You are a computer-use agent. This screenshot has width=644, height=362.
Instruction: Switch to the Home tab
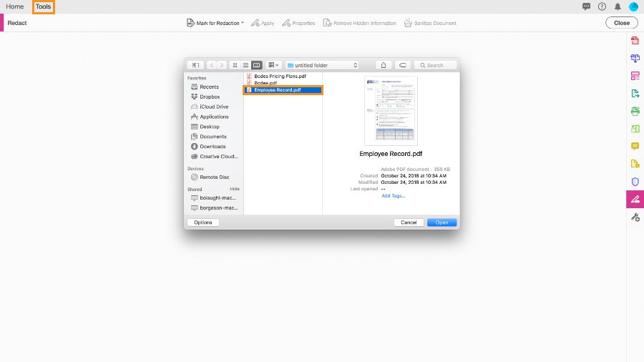click(x=15, y=6)
